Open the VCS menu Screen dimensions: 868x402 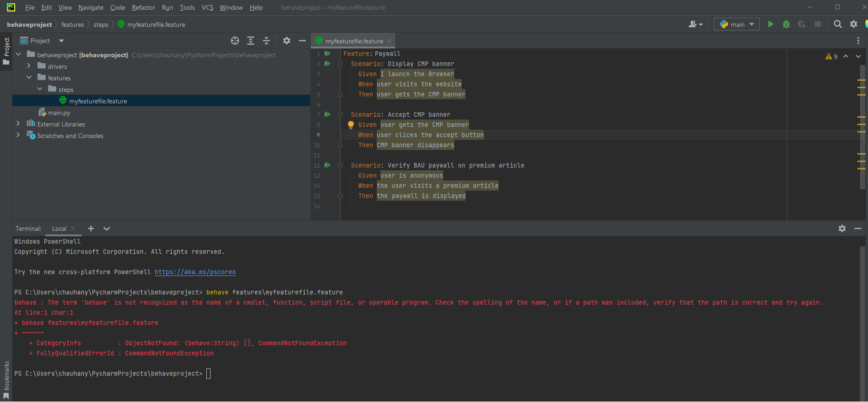[x=207, y=7]
